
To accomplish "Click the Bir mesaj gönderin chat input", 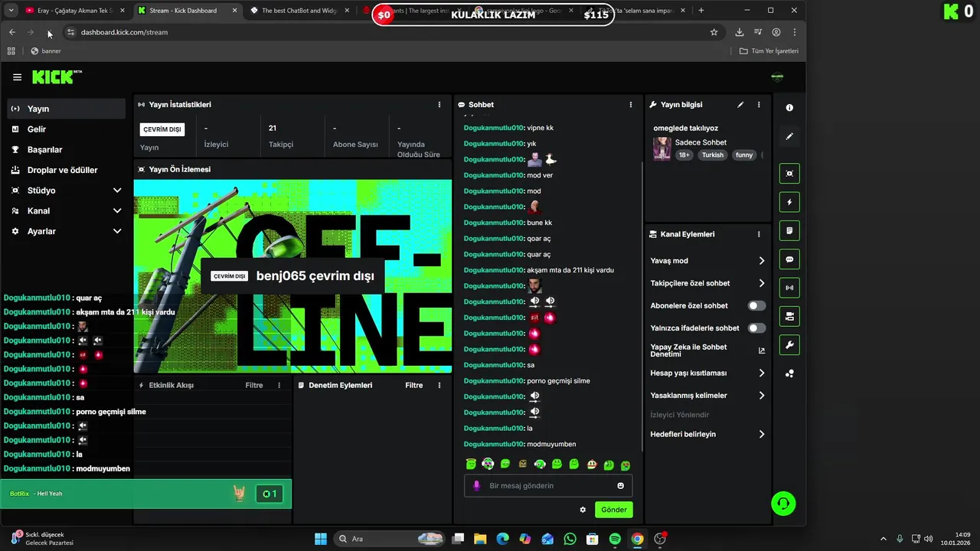I will click(547, 486).
